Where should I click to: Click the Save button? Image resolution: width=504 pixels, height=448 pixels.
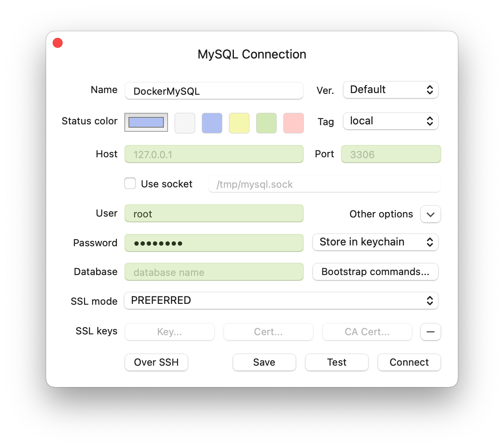(264, 362)
